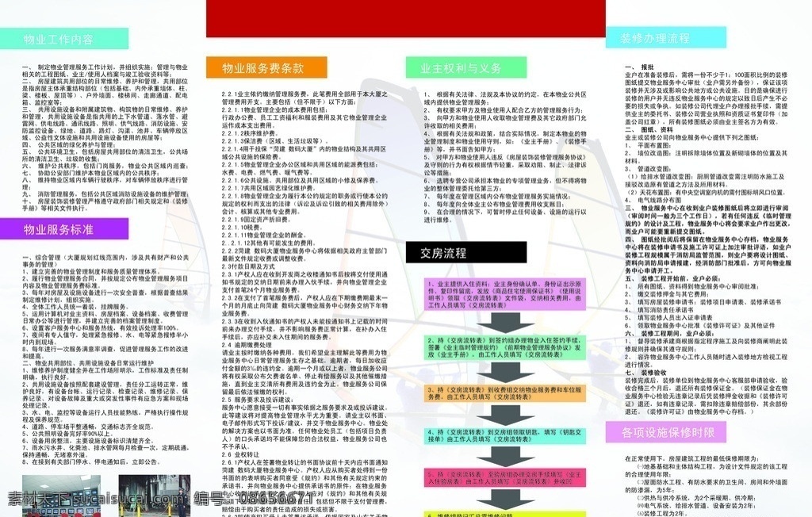
Task: Click the text line 2.5 服务要求及投诉建议
Action: (x=257, y=400)
